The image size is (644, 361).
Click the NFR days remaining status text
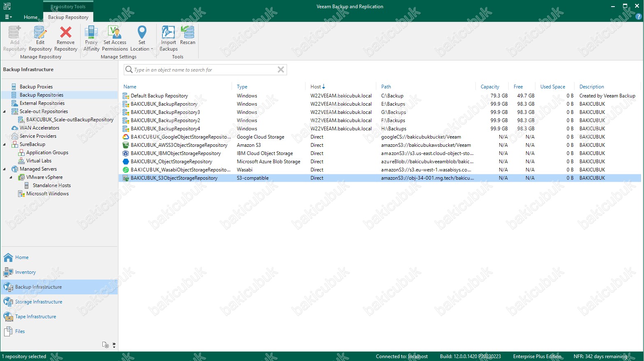(x=600, y=356)
